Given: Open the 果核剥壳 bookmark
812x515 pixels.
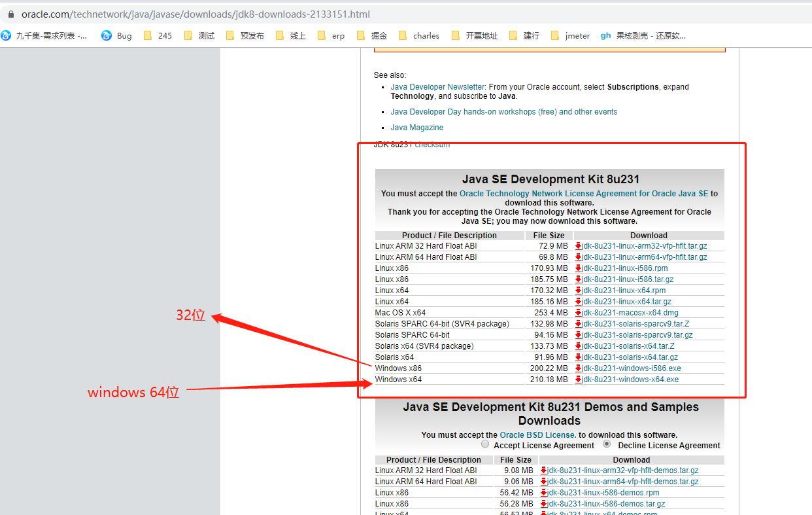Looking at the screenshot, I should coord(643,36).
